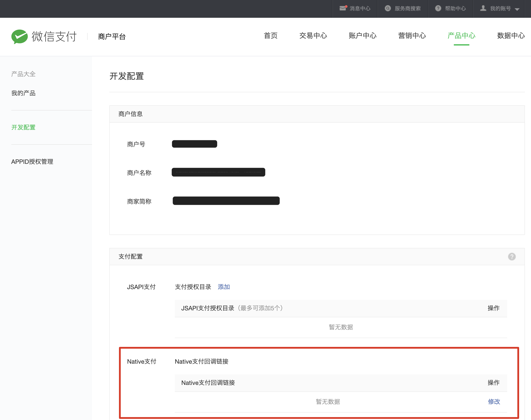Viewport: 531px width, 420px height.
Task: Click the help center question mark icon
Action: click(438, 8)
